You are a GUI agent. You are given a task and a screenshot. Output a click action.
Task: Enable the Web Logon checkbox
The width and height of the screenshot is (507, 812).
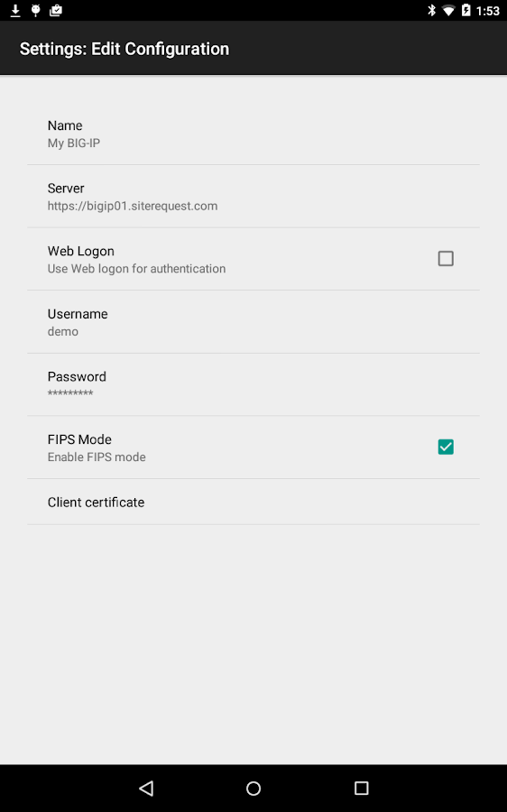tap(446, 258)
